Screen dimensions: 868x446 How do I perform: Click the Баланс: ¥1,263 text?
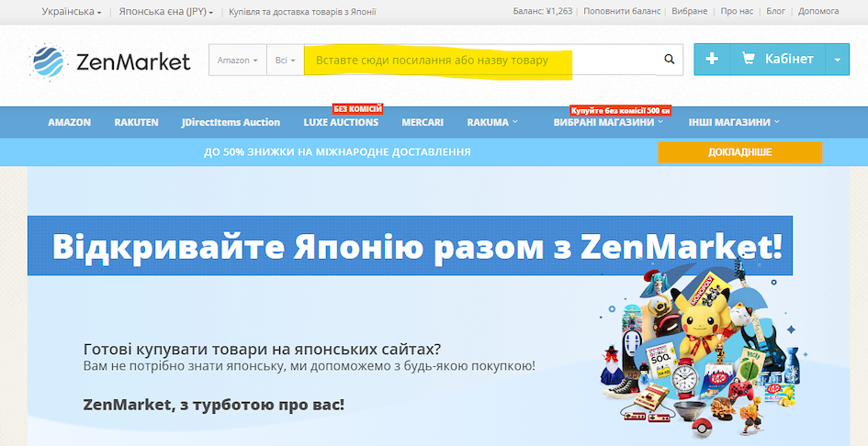[x=543, y=11]
